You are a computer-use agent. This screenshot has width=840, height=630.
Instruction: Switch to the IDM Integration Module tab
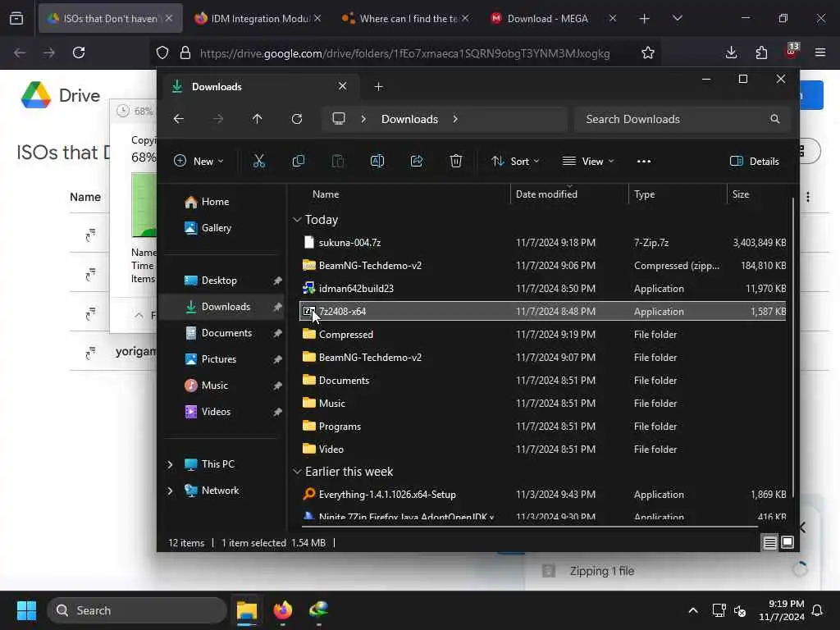(257, 18)
